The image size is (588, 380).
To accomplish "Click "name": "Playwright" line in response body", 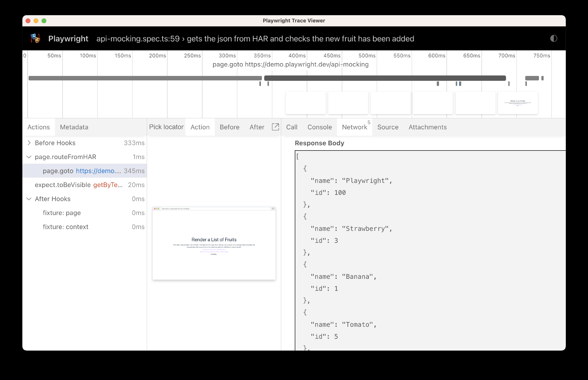I will (351, 181).
